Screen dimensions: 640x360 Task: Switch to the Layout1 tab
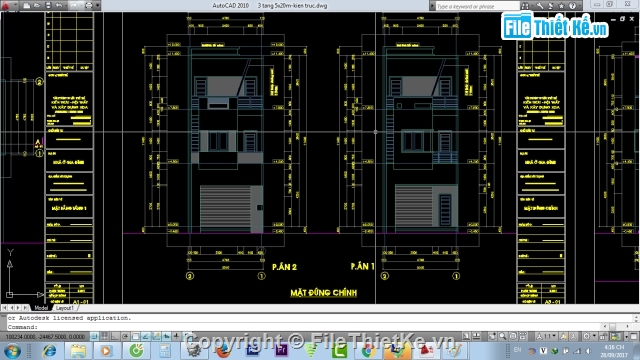pyautogui.click(x=64, y=308)
